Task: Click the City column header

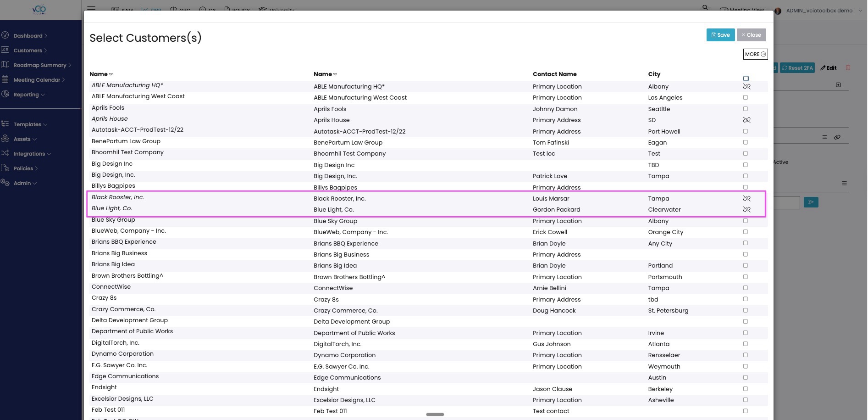Action: [654, 74]
